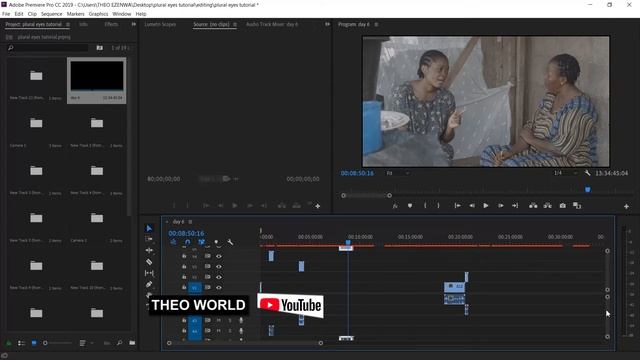Open the File menu
640x360 pixels.
[6, 14]
